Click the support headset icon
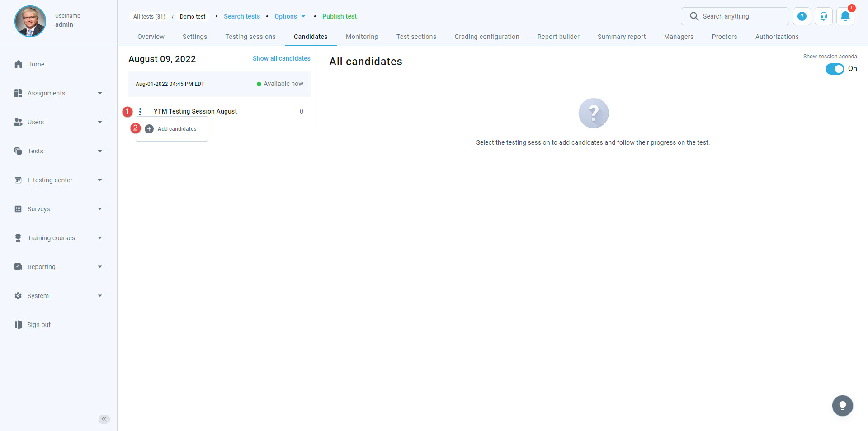 pos(823,17)
